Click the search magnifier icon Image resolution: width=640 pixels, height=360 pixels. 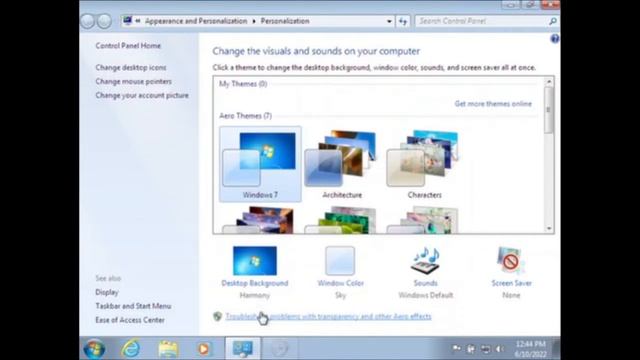tap(553, 21)
